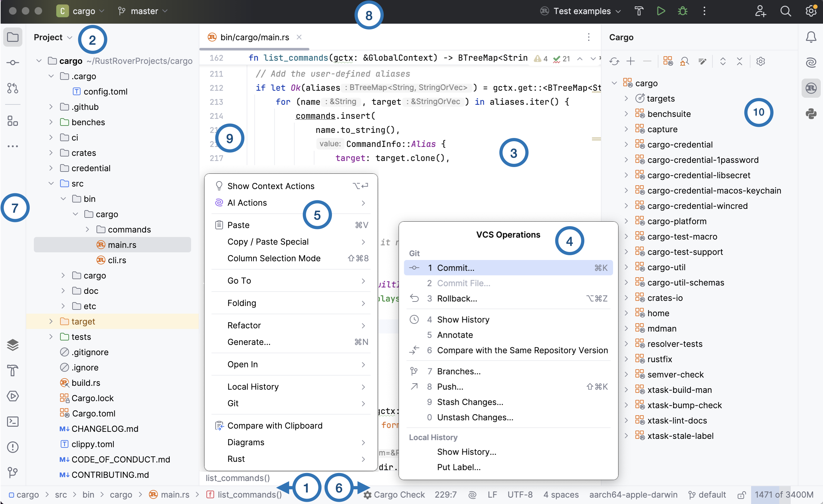
Task: Open Cargo tool window settings via the gear icon
Action: click(760, 61)
